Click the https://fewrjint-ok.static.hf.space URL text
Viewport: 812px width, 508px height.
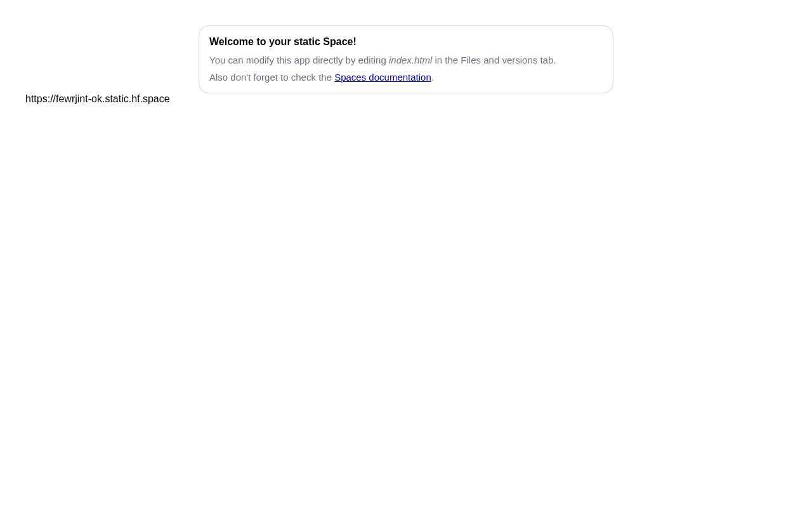tap(98, 99)
